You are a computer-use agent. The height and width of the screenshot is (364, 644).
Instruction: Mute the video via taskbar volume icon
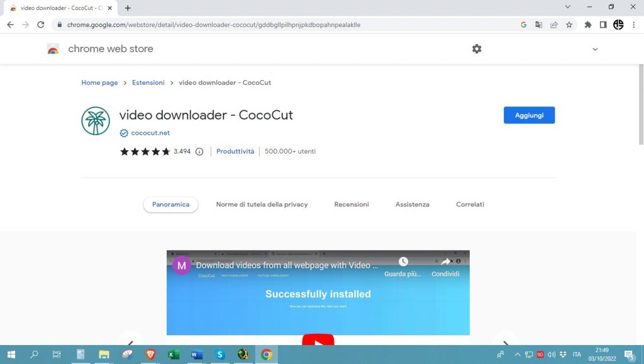pyautogui.click(x=552, y=354)
